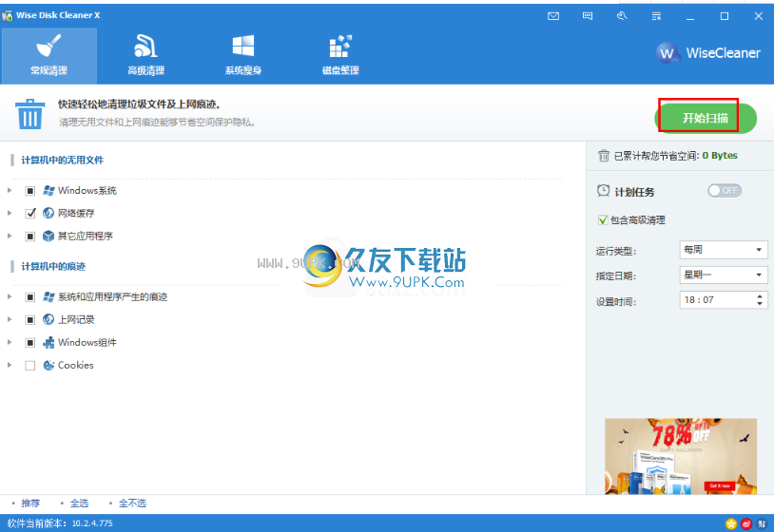Screen dimensions: 774x532
Task: Switch to the 高级清理 tab
Action: tap(146, 56)
